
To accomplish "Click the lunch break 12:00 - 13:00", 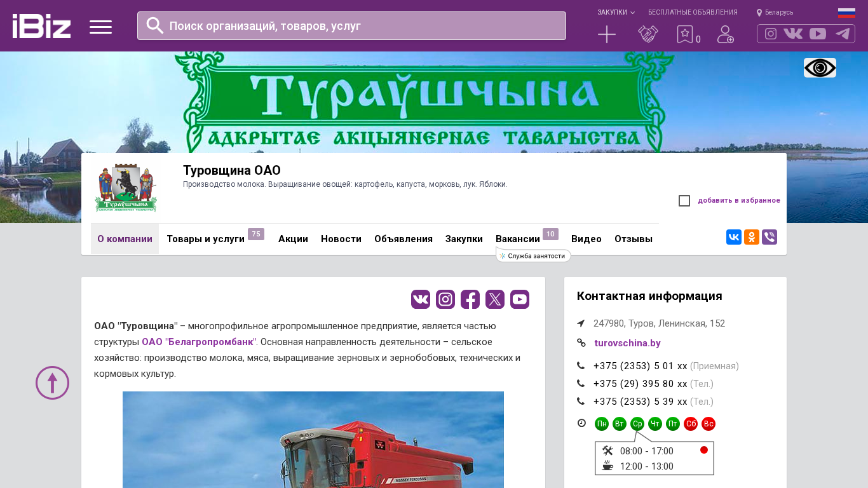I will pos(647,466).
